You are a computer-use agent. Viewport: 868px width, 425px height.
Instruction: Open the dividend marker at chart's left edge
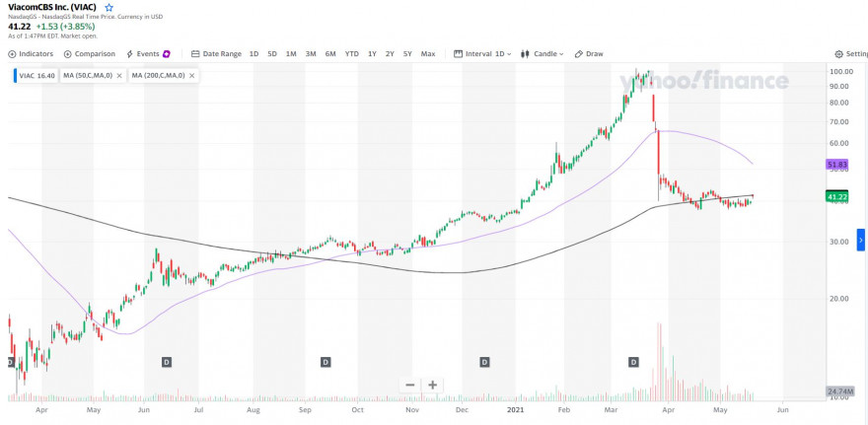pyautogui.click(x=10, y=362)
